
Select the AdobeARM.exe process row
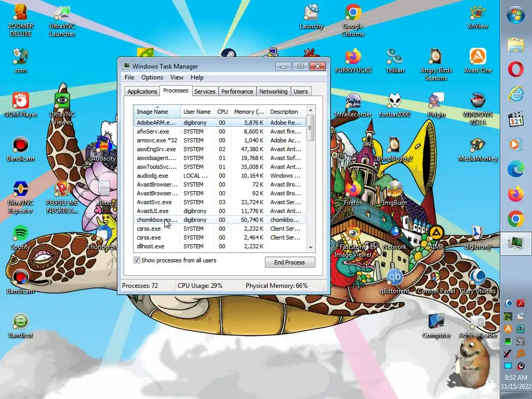[x=220, y=123]
